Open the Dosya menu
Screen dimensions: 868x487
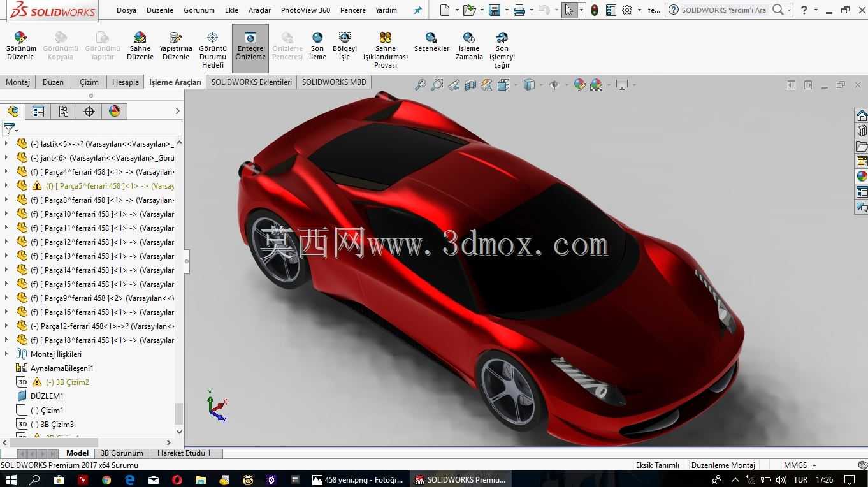point(126,10)
